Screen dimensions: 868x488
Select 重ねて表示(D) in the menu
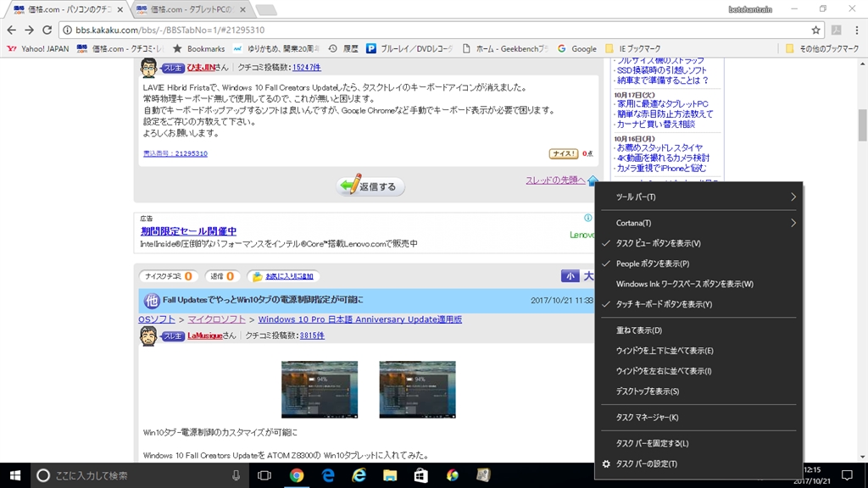698,330
